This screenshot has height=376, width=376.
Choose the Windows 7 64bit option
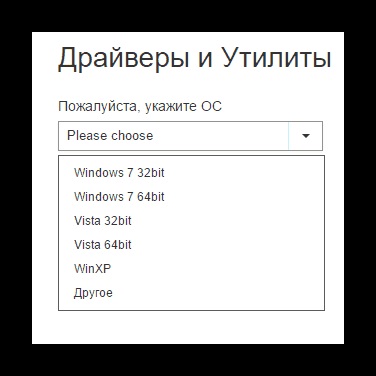pos(191,197)
